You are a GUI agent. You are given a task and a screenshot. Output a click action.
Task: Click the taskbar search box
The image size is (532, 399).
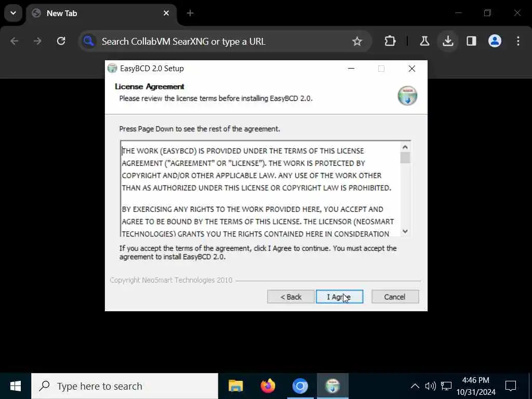click(x=125, y=386)
